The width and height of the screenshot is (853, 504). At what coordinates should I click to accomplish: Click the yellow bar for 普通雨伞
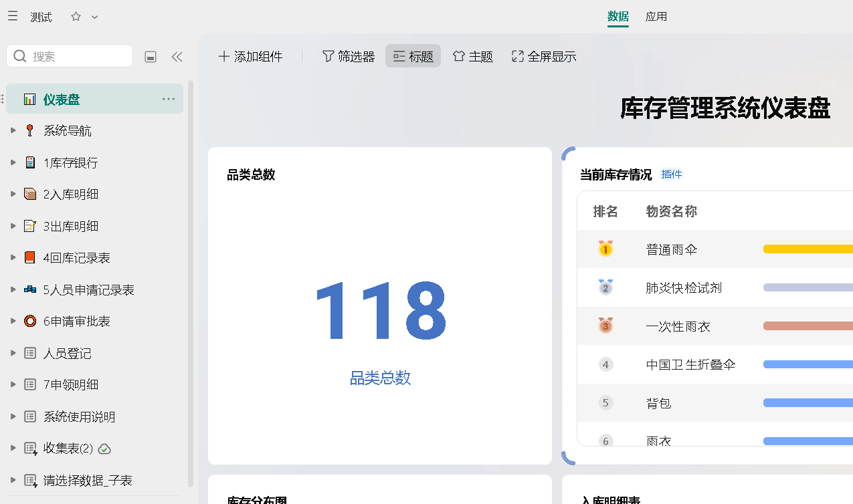pos(808,249)
